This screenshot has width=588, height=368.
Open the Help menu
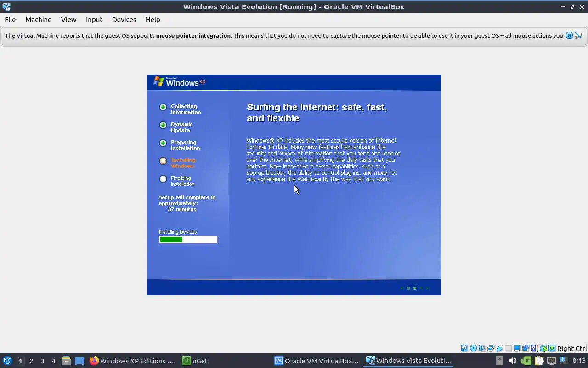(x=153, y=20)
